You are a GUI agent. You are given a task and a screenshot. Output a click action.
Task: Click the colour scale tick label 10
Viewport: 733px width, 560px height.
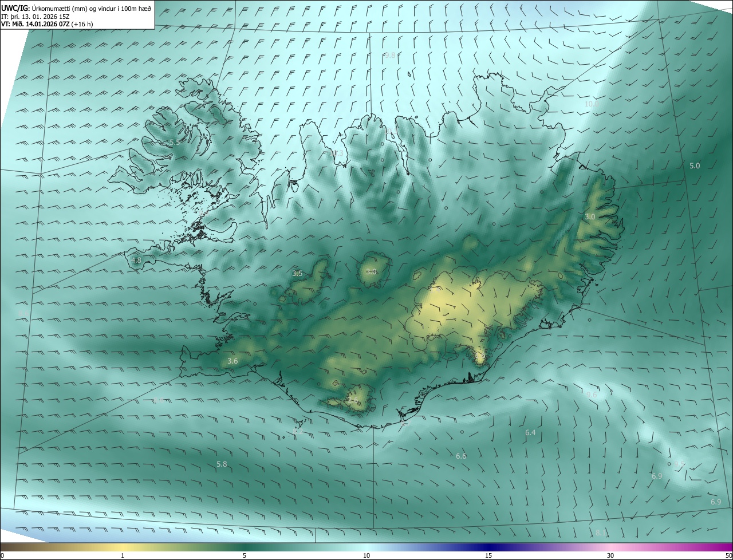pos(366,555)
